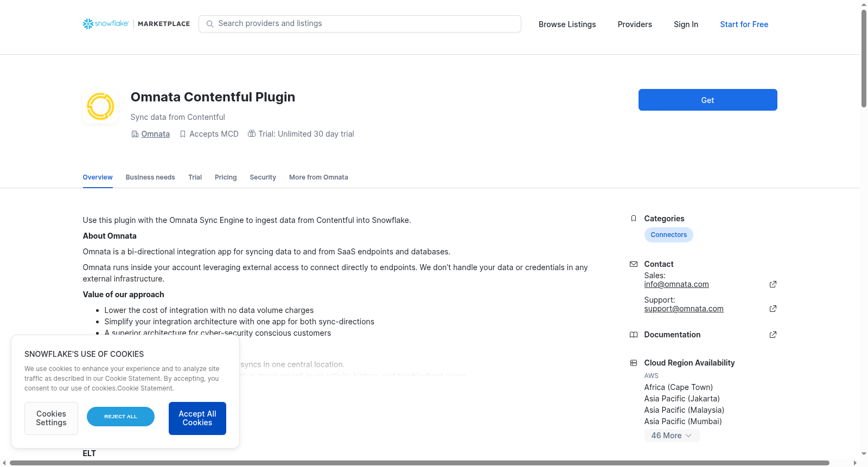The height and width of the screenshot is (467, 868).
Task: Expand the 46 More regions list
Action: click(672, 436)
